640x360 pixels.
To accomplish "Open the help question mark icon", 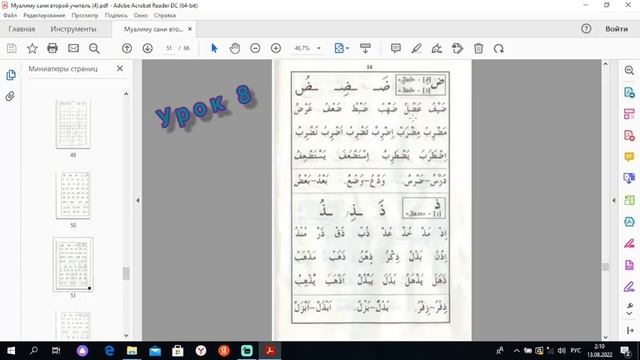I will click(586, 29).
